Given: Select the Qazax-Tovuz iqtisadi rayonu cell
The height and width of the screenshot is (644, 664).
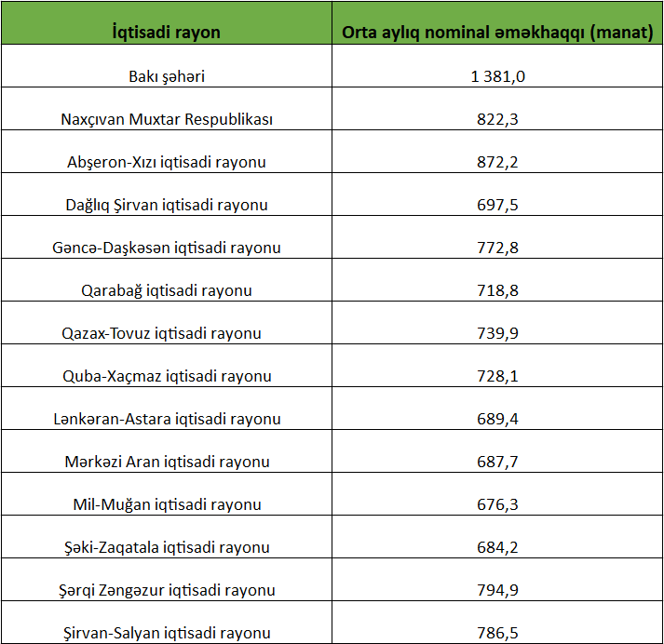Looking at the screenshot, I should 166,333.
